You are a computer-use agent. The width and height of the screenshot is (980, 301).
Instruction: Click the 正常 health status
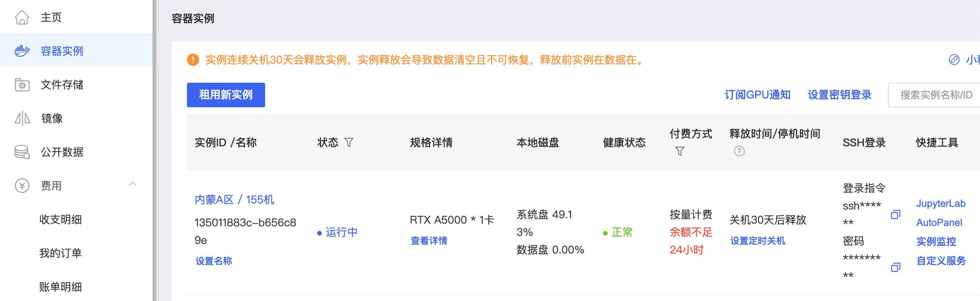(x=622, y=232)
